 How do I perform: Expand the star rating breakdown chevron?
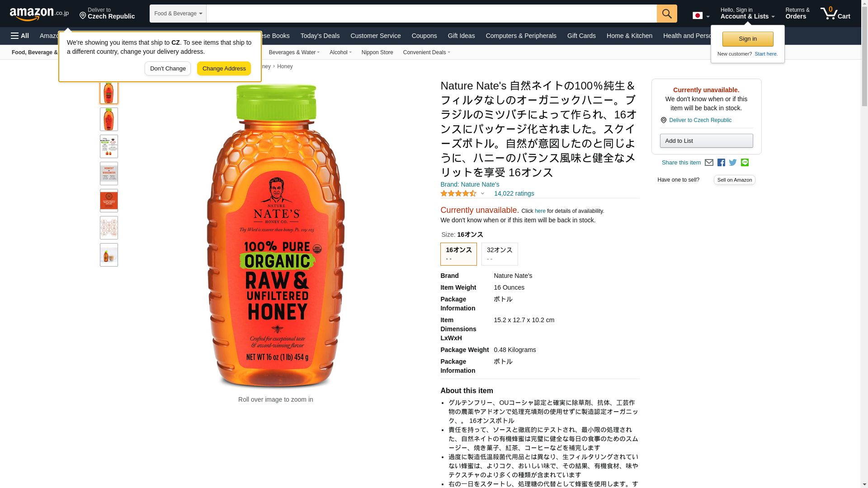tap(482, 193)
